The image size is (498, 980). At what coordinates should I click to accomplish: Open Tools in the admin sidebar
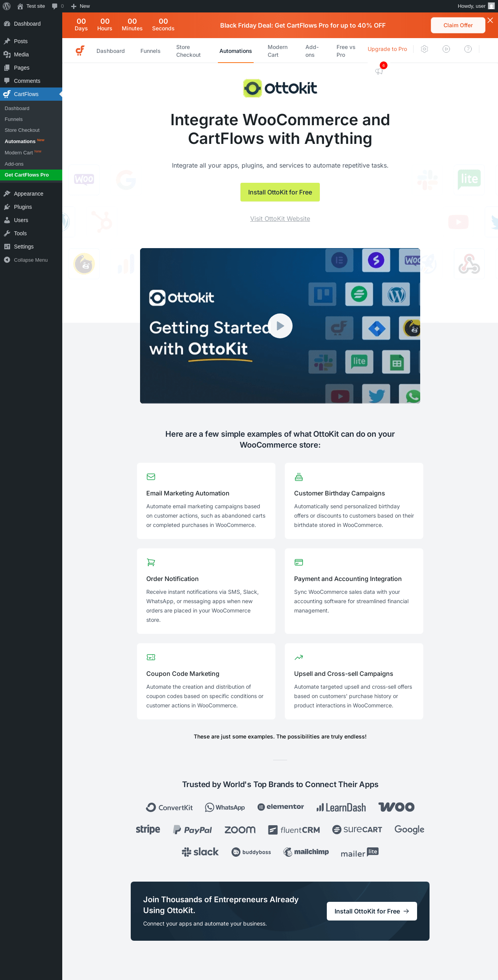point(31,233)
